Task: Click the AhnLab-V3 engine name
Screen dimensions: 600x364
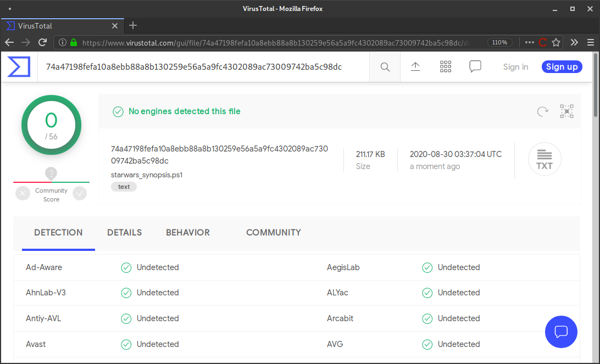Action: [x=46, y=293]
